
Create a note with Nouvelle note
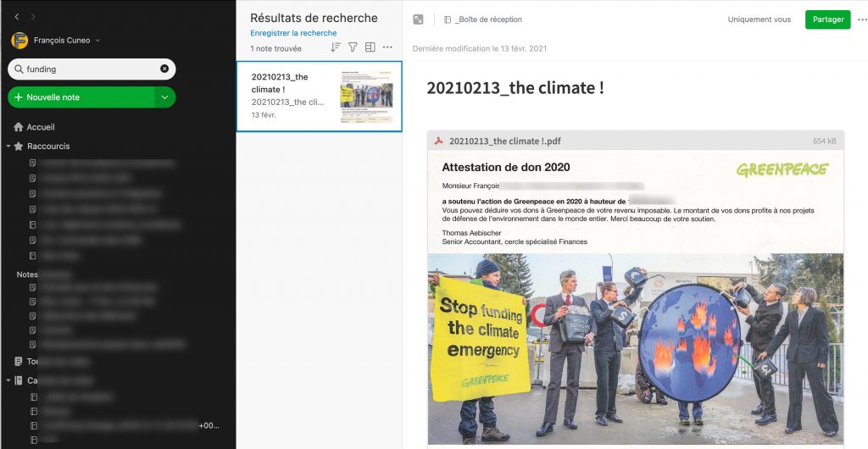tap(81, 97)
